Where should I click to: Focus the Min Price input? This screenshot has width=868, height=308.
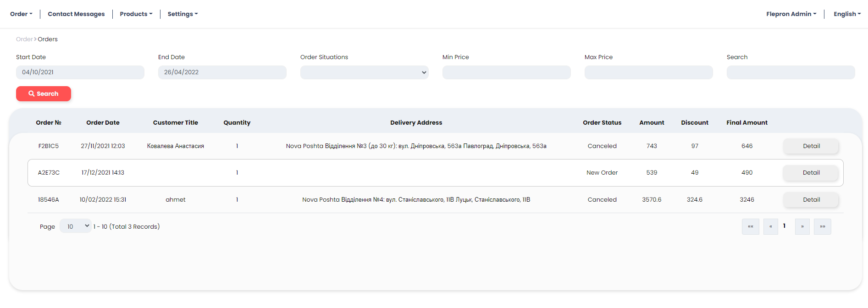coord(507,72)
